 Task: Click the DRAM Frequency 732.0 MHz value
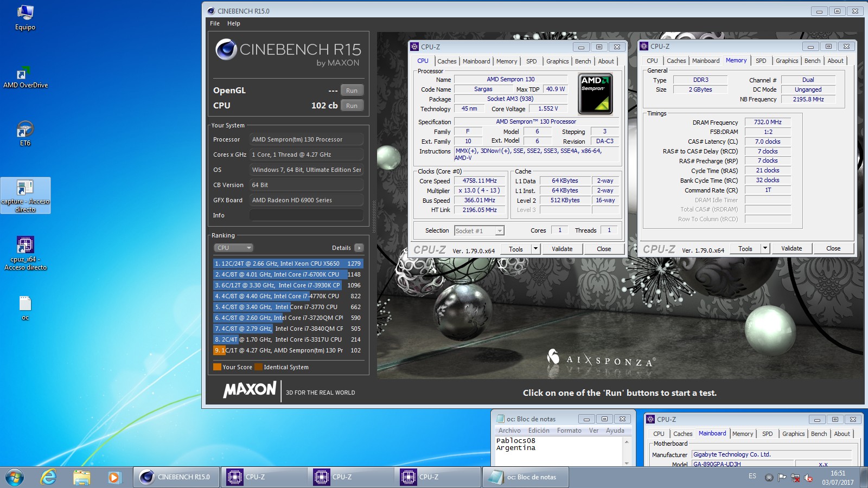(768, 123)
